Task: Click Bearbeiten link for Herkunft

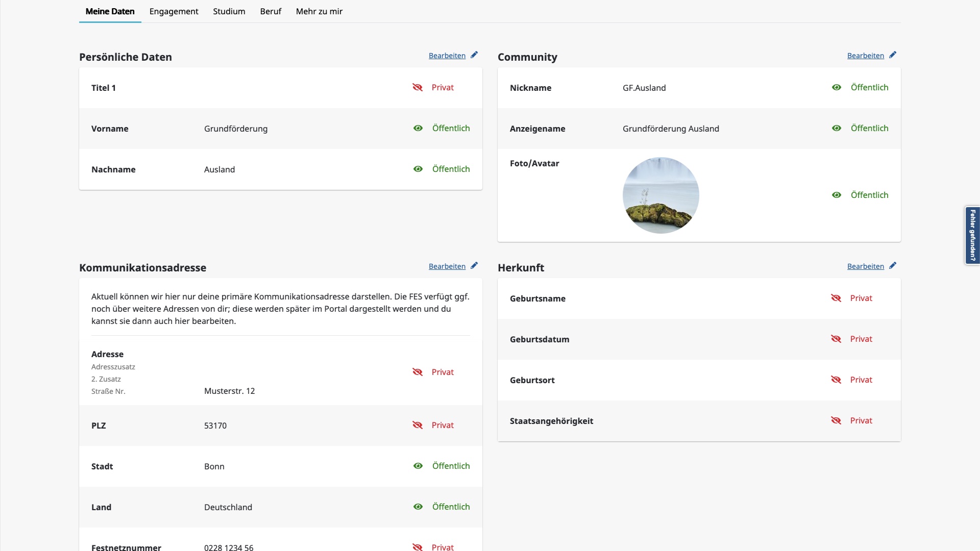Action: click(x=866, y=266)
